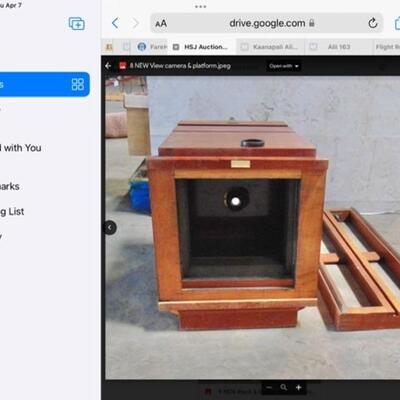400x400 pixels.
Task: Reset zoom with the magnifier icon
Action: [284, 387]
